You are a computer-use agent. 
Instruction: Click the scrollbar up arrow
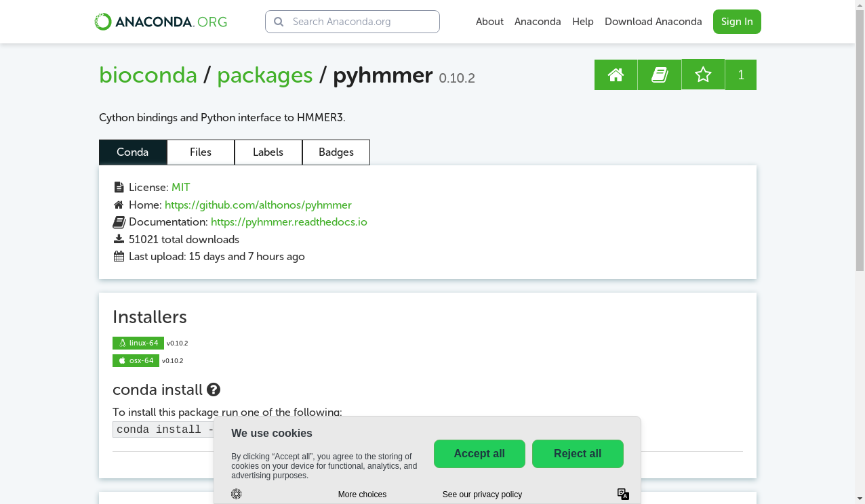tap(860, 5)
